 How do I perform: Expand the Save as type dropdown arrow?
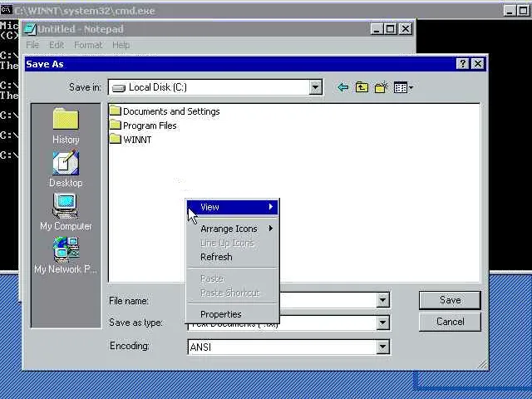pos(382,323)
